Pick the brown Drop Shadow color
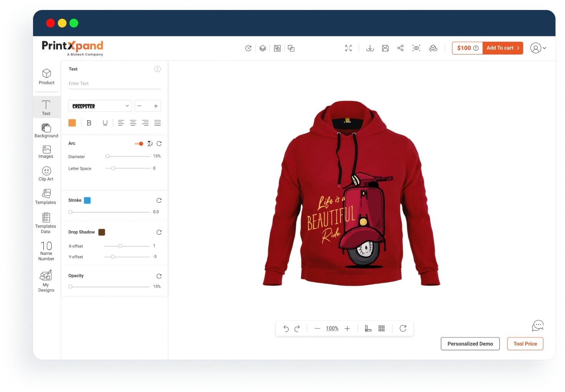Screen dimensions: 565x392 pyautogui.click(x=102, y=232)
